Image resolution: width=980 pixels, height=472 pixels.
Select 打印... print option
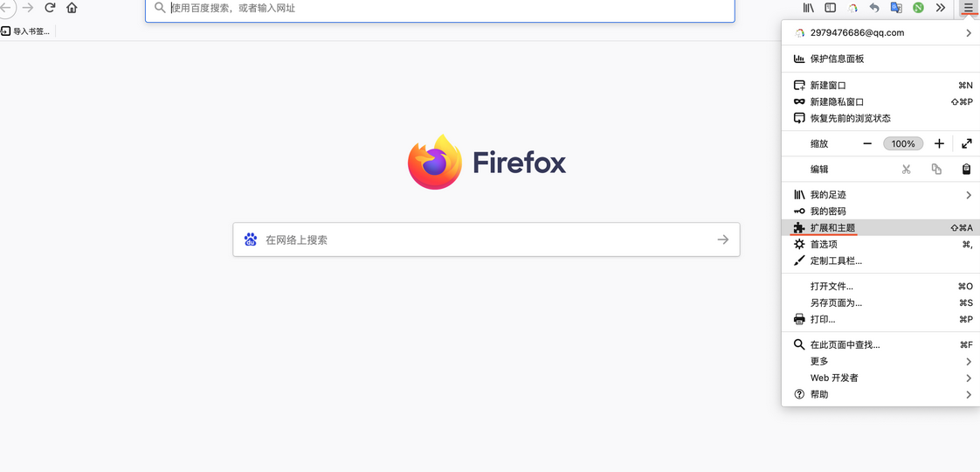(880, 319)
